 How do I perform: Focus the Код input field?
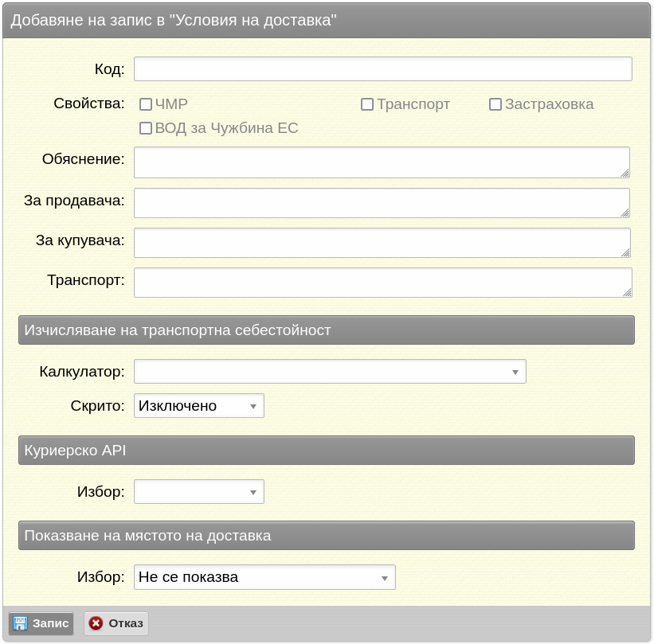coord(383,68)
